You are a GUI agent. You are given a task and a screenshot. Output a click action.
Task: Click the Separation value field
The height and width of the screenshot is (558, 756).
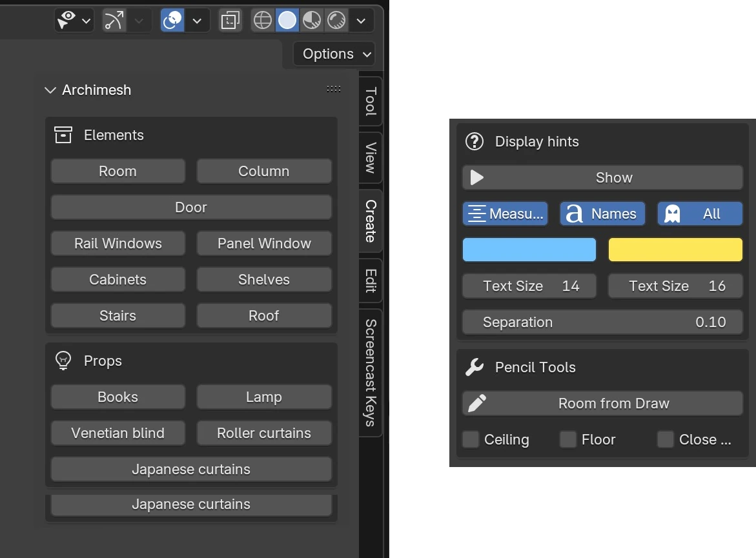[602, 322]
